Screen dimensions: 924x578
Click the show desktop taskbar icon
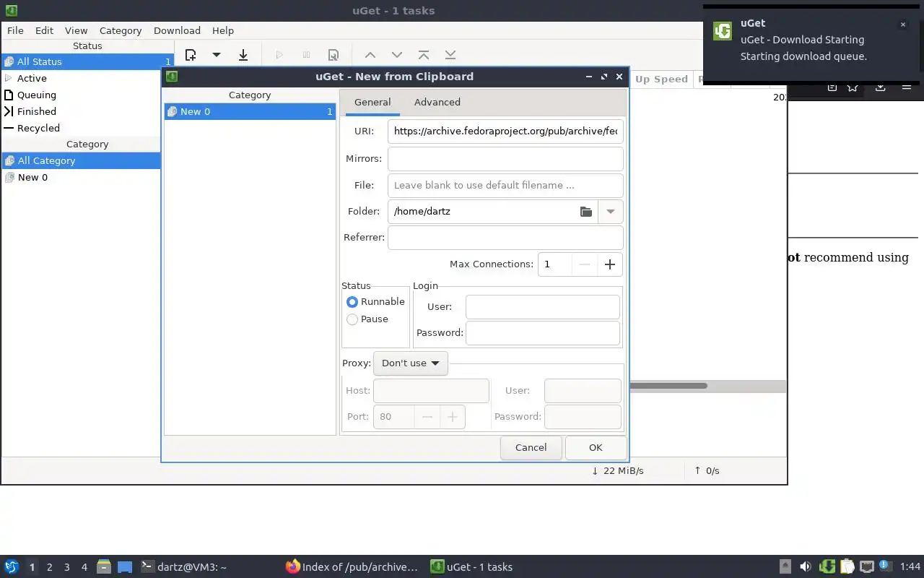tap(125, 567)
